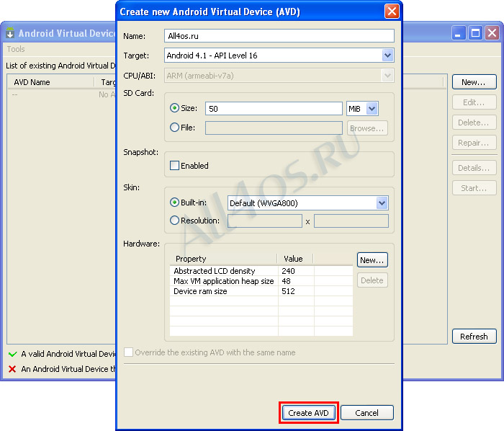Select the Abstracted LCD density row
The height and width of the screenshot is (431, 504).
(x=261, y=271)
